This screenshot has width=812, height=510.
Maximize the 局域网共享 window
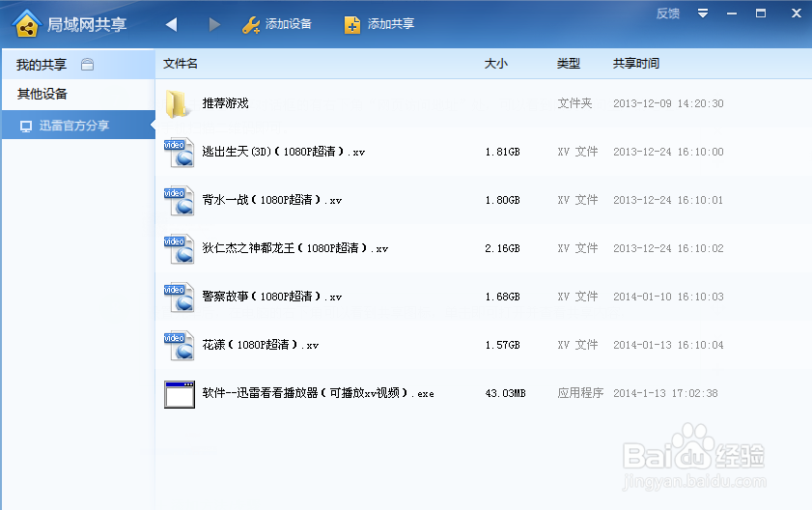tap(761, 14)
